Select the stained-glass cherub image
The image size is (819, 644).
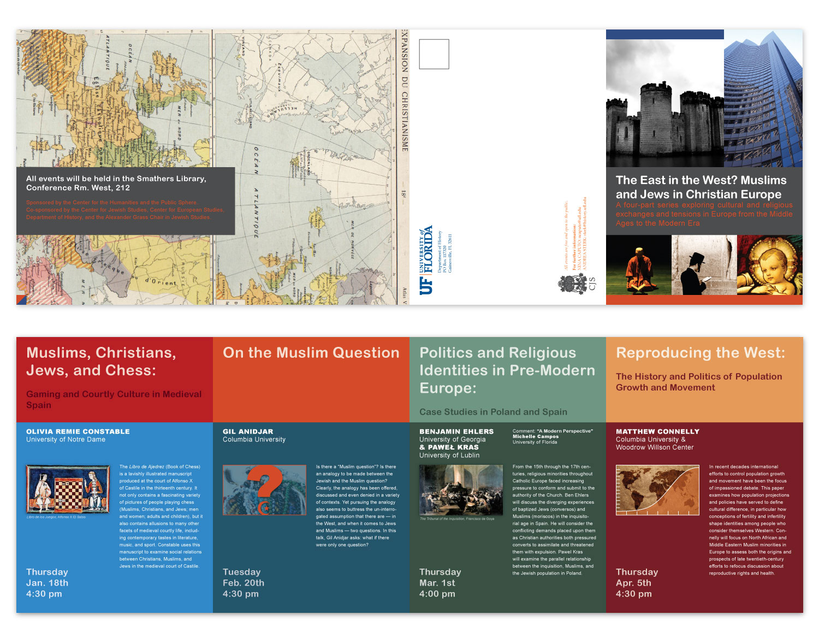pyautogui.click(x=769, y=265)
